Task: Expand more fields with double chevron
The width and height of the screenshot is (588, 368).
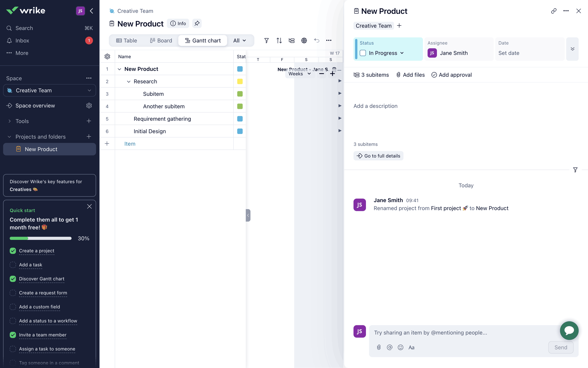Action: [x=572, y=49]
